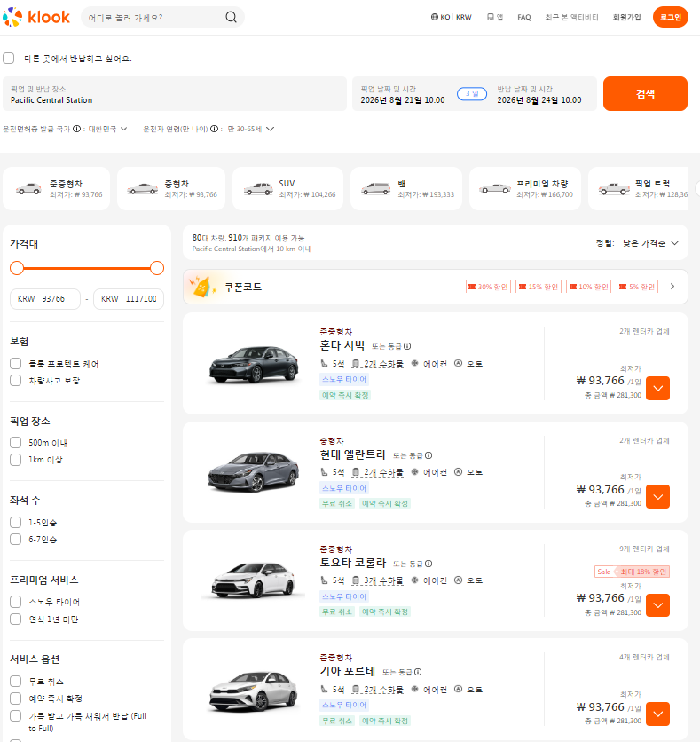Click the 로그인 login button
Image resolution: width=700 pixels, height=742 pixels.
[x=670, y=17]
